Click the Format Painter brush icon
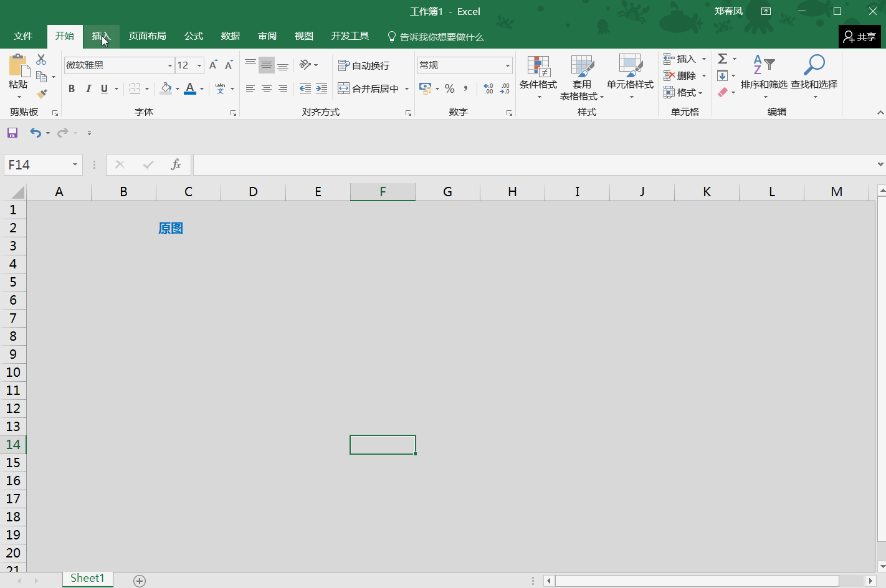886x588 pixels. (x=42, y=94)
